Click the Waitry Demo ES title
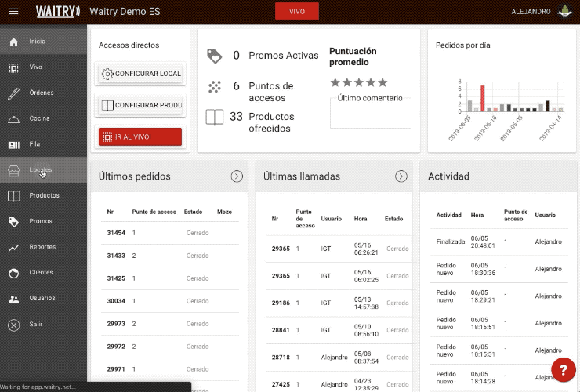 point(125,12)
